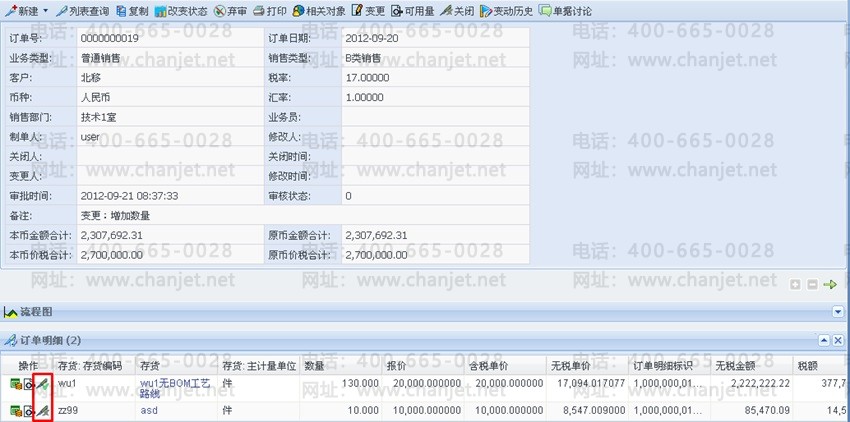The image size is (850, 422).
Task: View 变动历史 change history
Action: [506, 11]
